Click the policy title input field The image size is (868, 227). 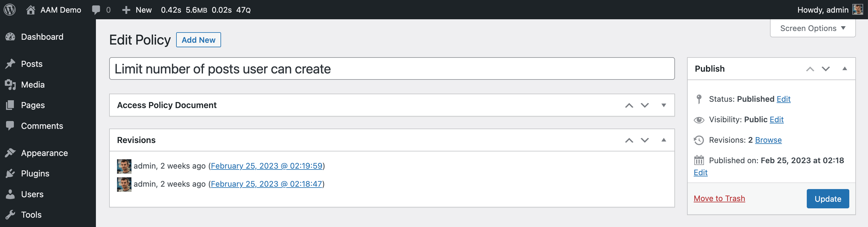391,69
